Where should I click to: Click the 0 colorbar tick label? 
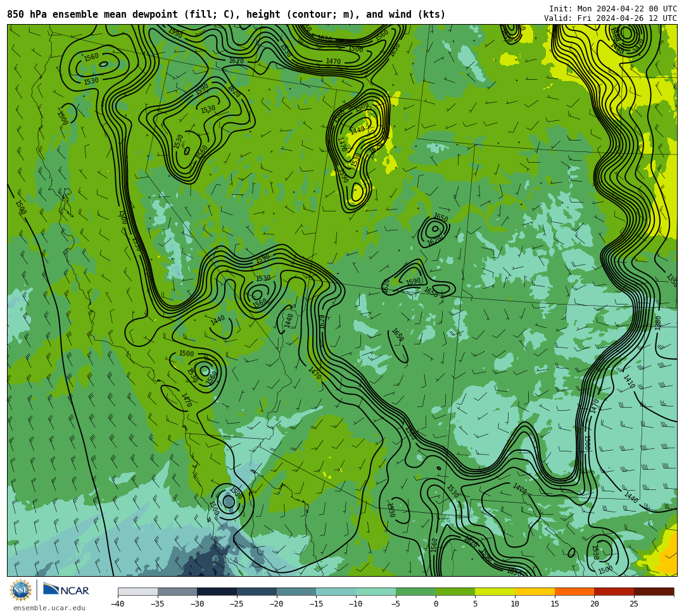tap(436, 604)
